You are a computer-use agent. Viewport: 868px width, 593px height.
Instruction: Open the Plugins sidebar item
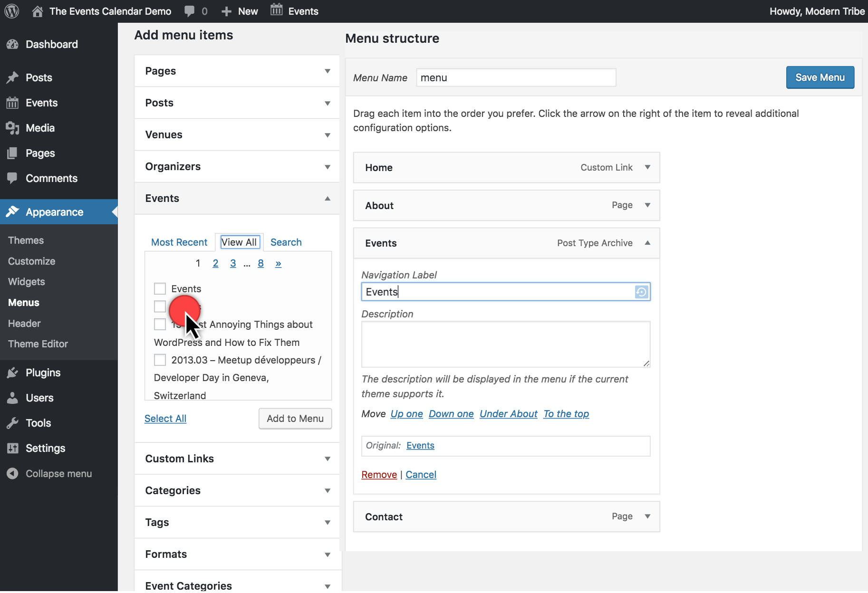[x=43, y=373]
